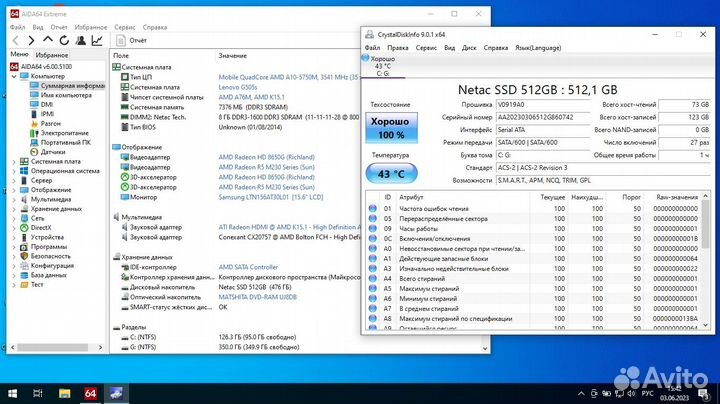Select Разгон tree item
720x404 pixels.
(45, 123)
